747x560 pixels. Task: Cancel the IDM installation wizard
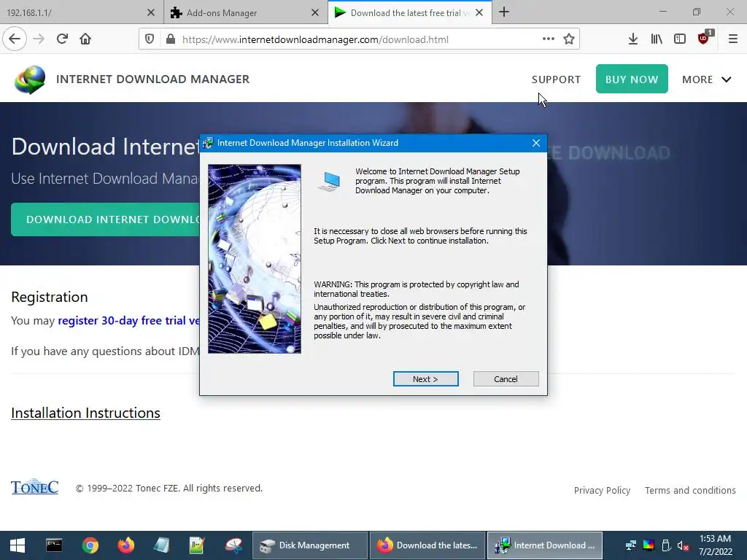(x=506, y=379)
